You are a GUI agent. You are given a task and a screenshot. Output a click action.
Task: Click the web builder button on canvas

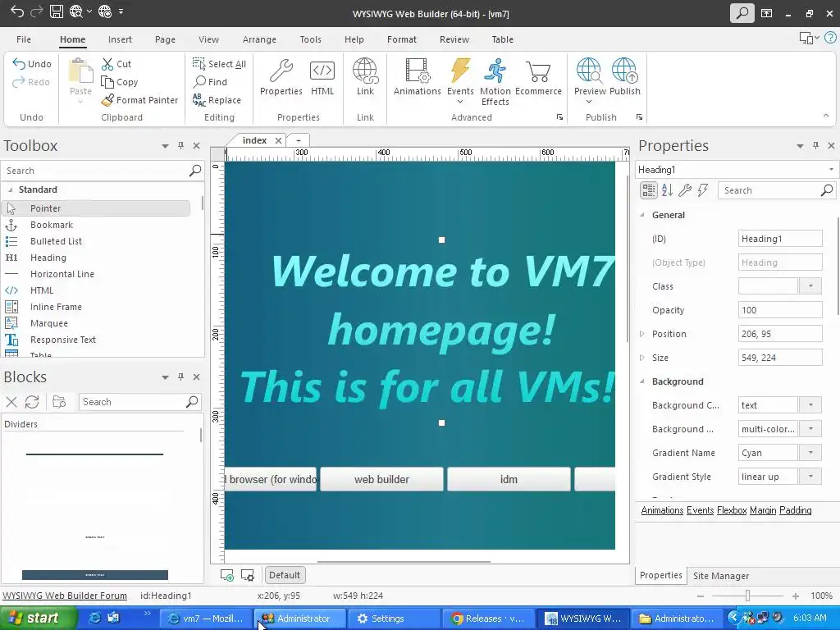pyautogui.click(x=382, y=479)
